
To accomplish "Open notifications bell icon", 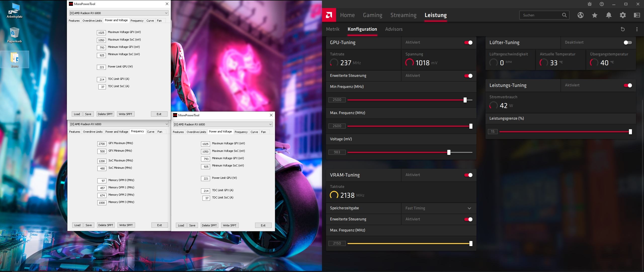I will (609, 15).
